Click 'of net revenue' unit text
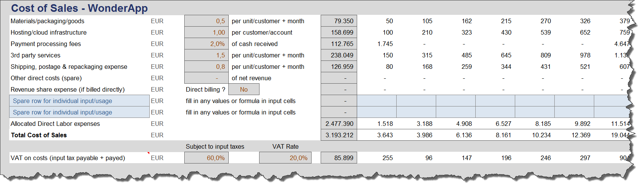Viewport: 644px width, 189px height. tap(252, 78)
